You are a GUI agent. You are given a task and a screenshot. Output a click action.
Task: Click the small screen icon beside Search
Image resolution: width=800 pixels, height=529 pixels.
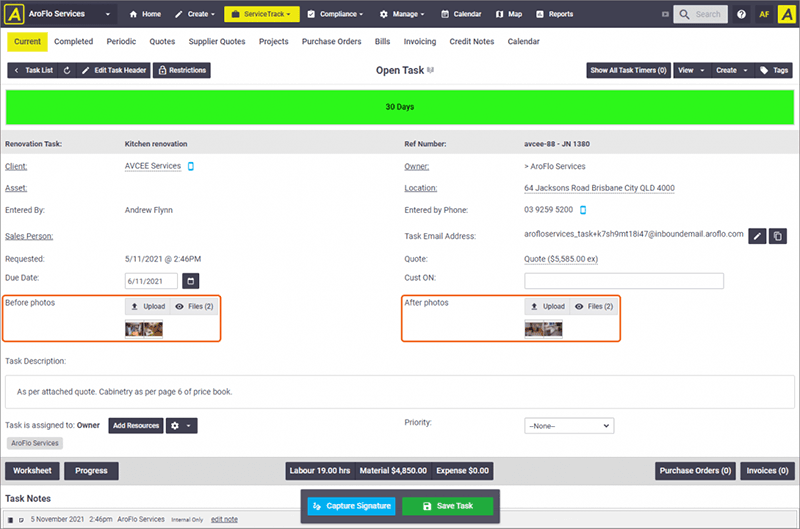pyautogui.click(x=665, y=14)
